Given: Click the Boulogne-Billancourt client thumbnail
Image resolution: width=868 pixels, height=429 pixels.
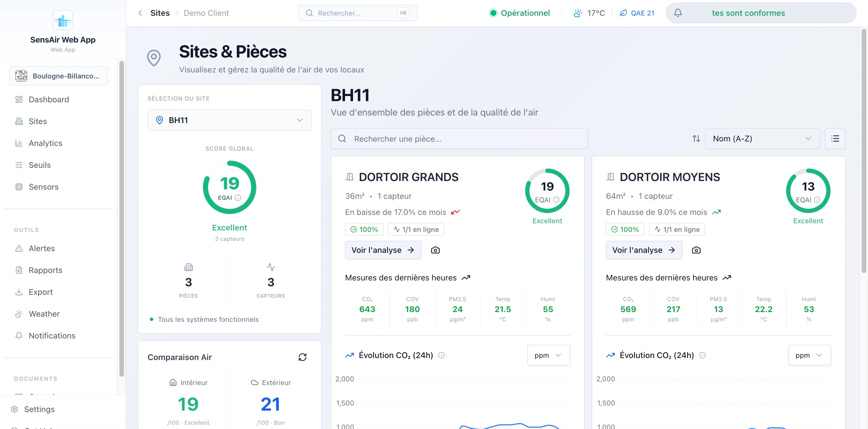Looking at the screenshot, I should [x=21, y=76].
